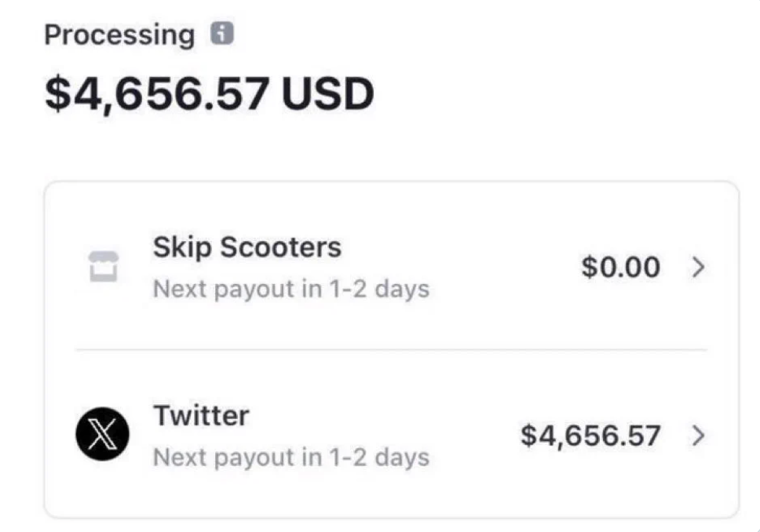Image resolution: width=760 pixels, height=532 pixels.
Task: Select the $4,656.57 amount in Twitter row
Action: point(590,435)
